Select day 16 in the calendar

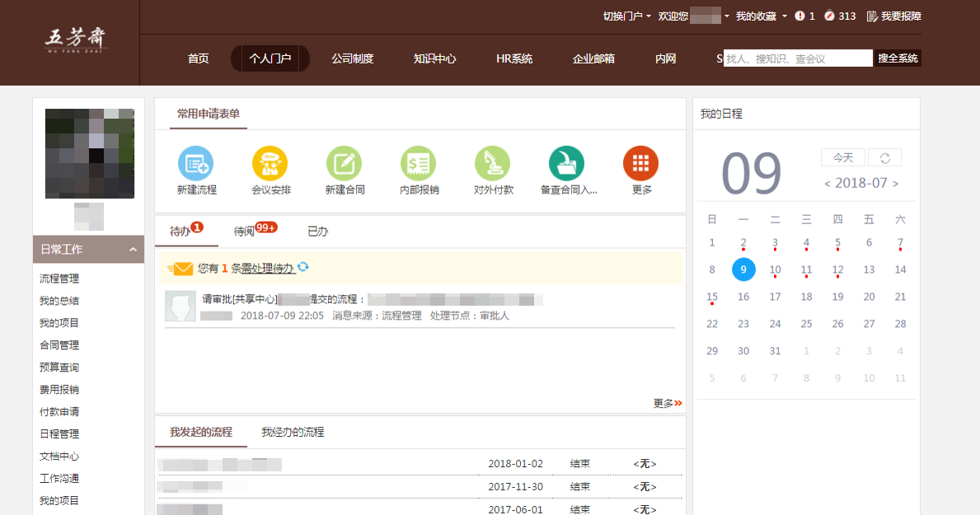pos(743,297)
